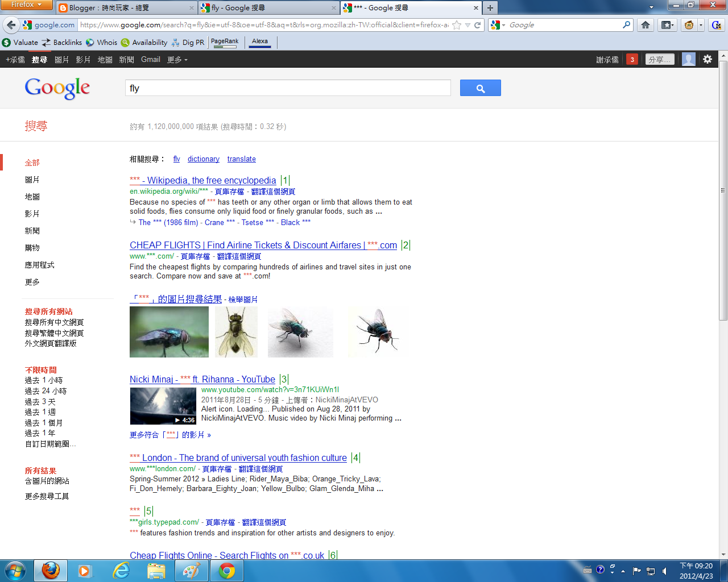
Task: Click the volume speaker tray icon
Action: click(664, 571)
